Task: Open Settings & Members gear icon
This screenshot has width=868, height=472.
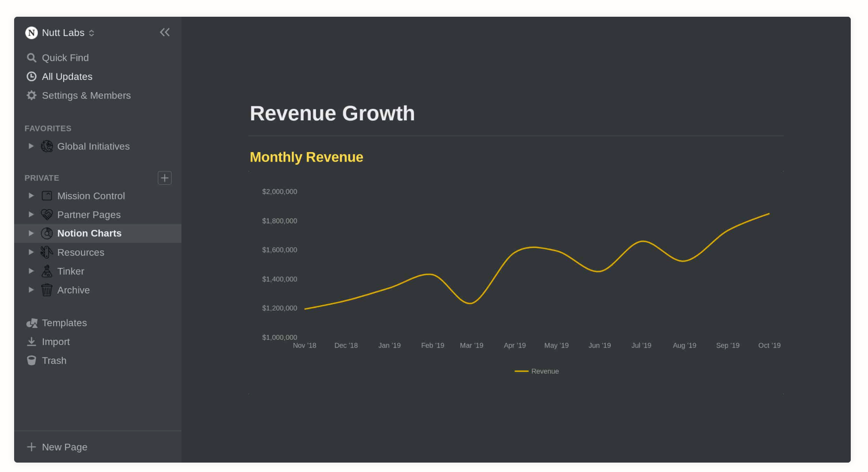Action: (x=31, y=95)
